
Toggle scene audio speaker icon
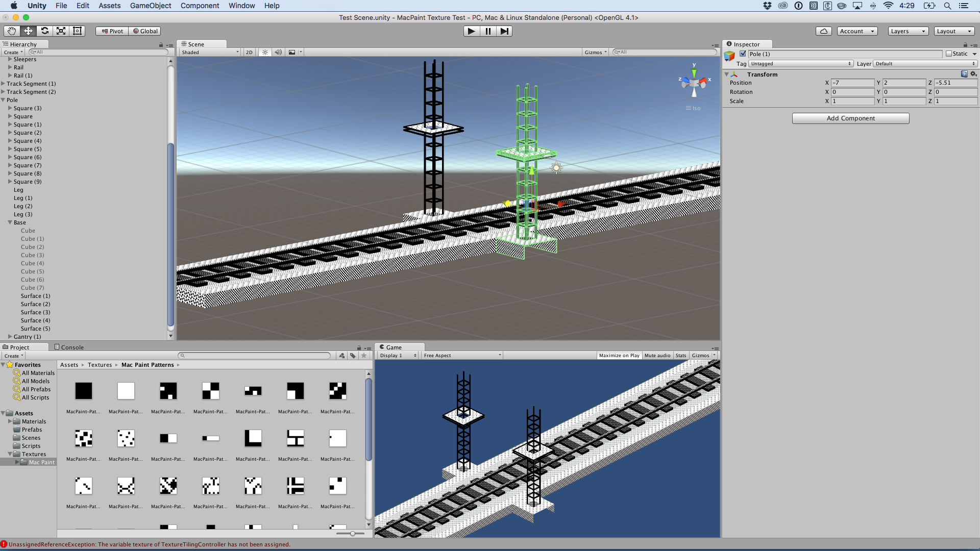(x=278, y=52)
